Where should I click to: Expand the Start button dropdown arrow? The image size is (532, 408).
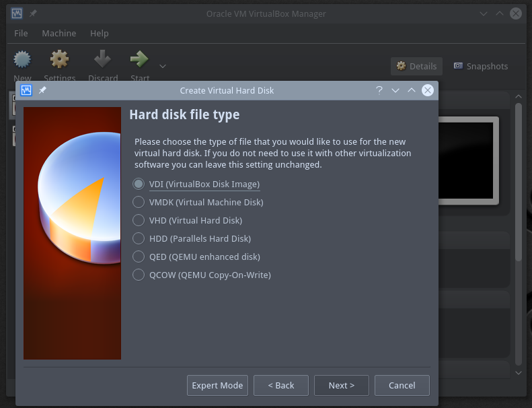[163, 66]
